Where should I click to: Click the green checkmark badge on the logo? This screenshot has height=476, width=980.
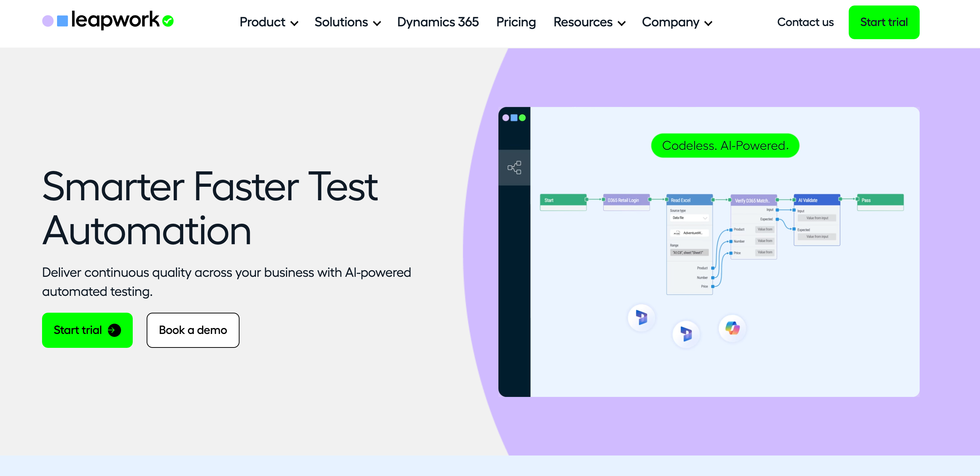pos(168,21)
